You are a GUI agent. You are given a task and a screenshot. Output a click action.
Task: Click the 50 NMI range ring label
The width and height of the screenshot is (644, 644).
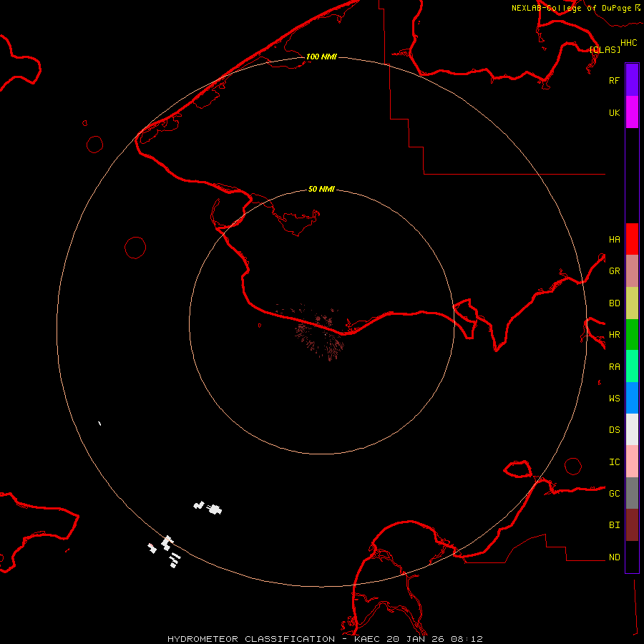321,189
